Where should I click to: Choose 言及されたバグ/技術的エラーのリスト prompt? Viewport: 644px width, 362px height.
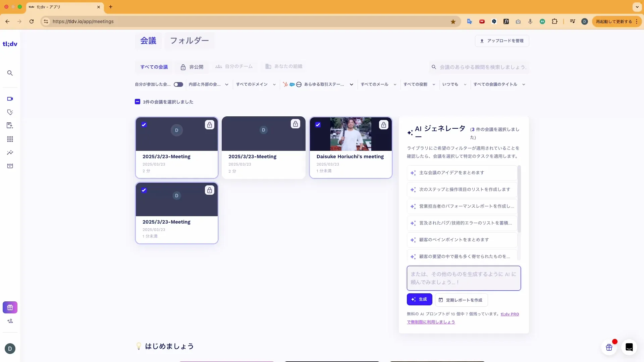pos(462,223)
